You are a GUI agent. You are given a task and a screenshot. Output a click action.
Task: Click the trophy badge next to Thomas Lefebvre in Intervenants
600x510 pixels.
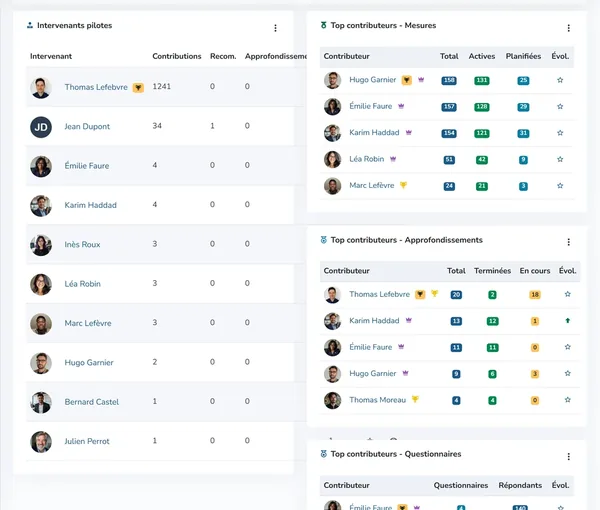138,88
